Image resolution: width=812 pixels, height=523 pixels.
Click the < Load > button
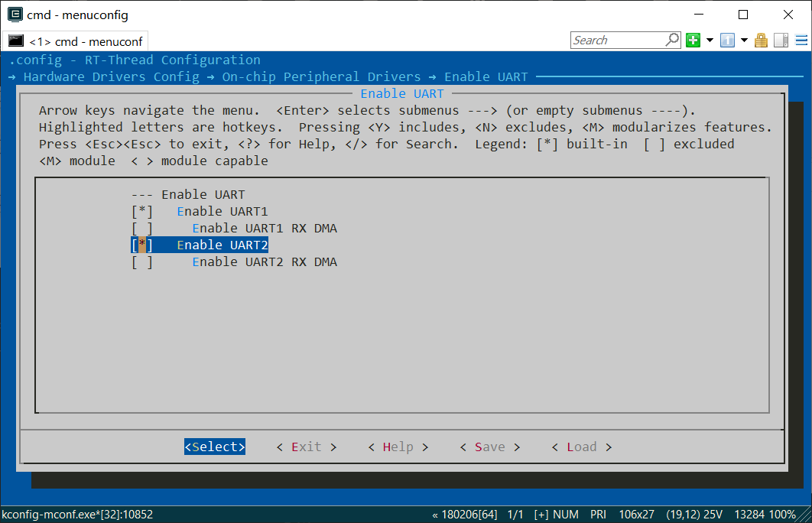click(582, 447)
